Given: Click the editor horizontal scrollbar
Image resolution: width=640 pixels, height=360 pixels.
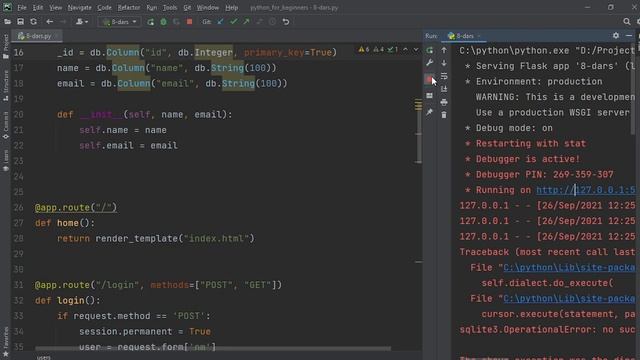Looking at the screenshot, I should coord(212,348).
